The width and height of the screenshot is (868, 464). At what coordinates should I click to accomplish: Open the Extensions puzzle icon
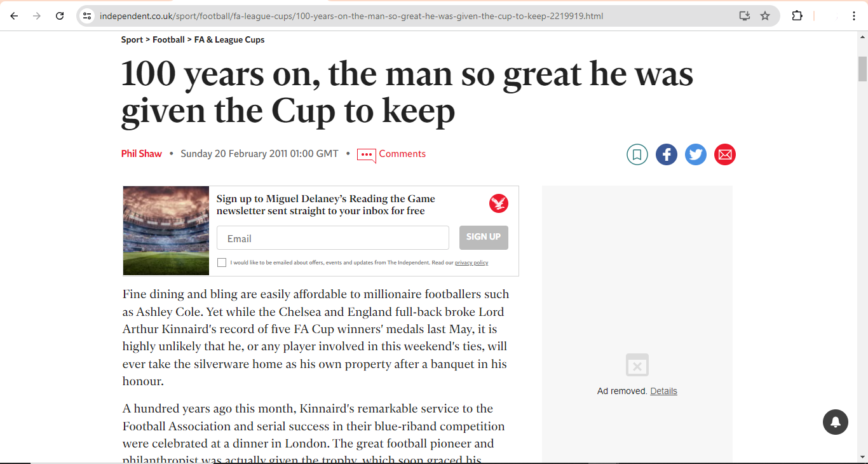click(797, 16)
